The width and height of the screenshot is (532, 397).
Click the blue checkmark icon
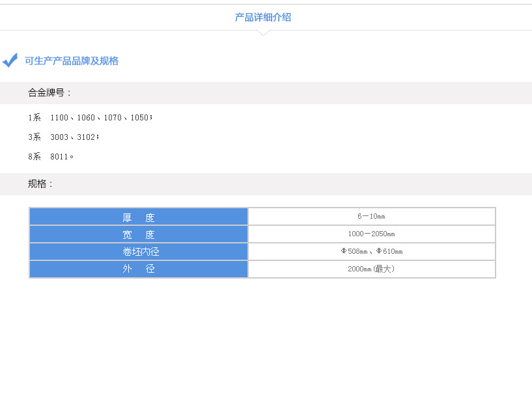9,61
